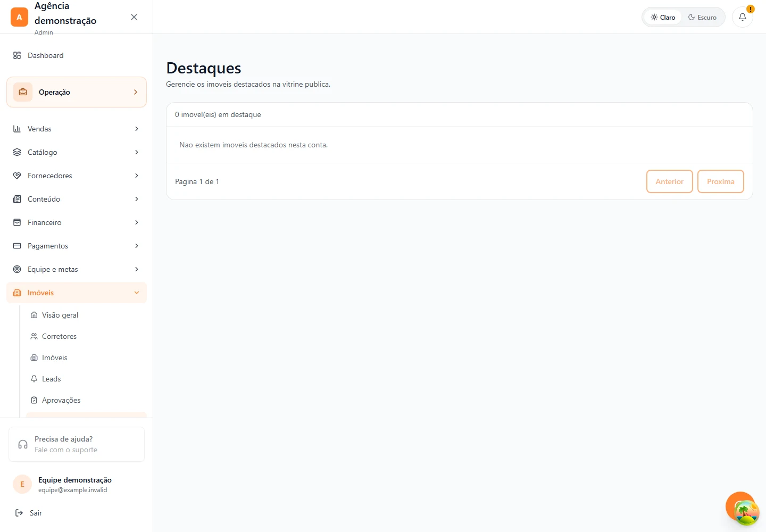This screenshot has height=532, width=766.
Task: Click the Vendas bar chart icon
Action: (17, 129)
